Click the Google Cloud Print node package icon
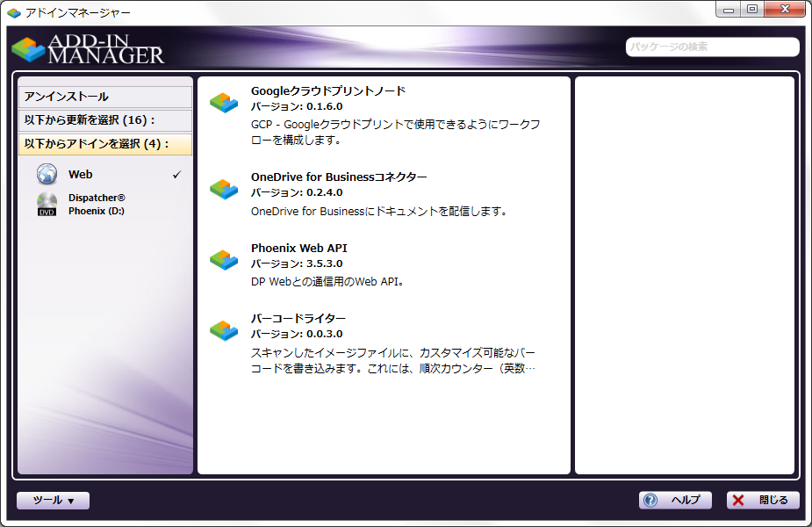812x527 pixels. [224, 103]
